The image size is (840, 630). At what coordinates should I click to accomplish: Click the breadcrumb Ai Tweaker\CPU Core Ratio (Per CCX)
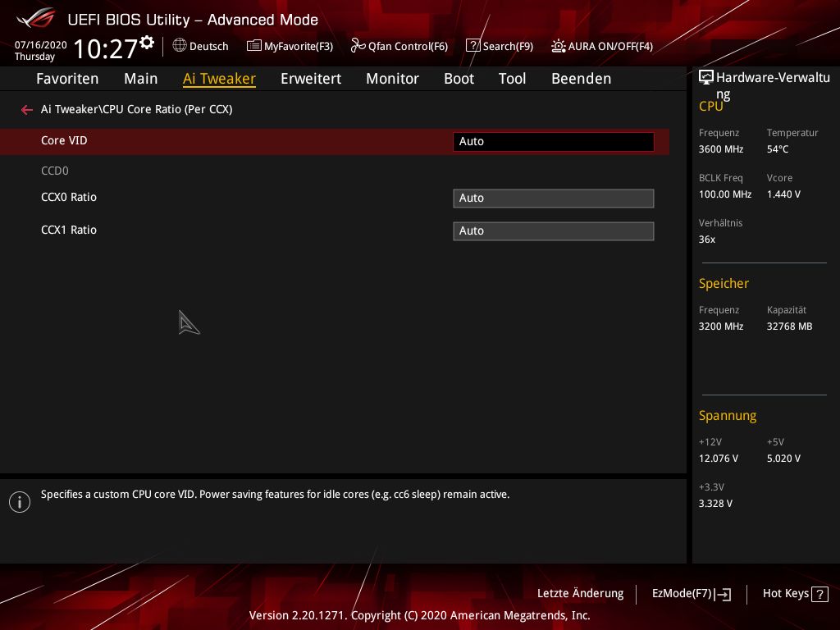coord(137,109)
